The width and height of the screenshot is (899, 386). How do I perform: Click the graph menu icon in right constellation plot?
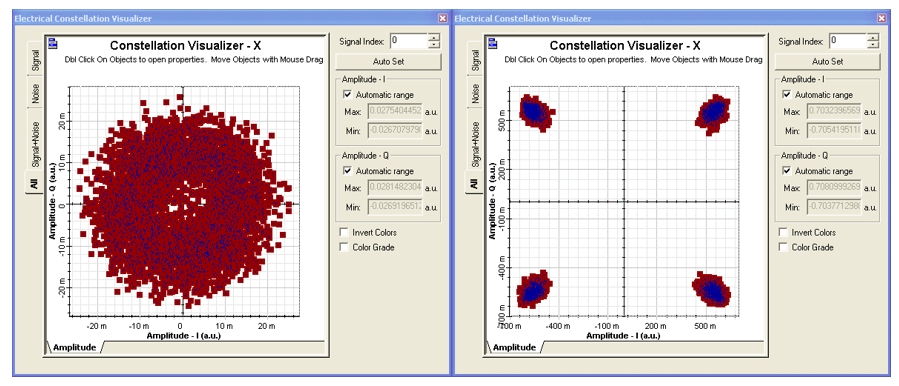(x=492, y=42)
